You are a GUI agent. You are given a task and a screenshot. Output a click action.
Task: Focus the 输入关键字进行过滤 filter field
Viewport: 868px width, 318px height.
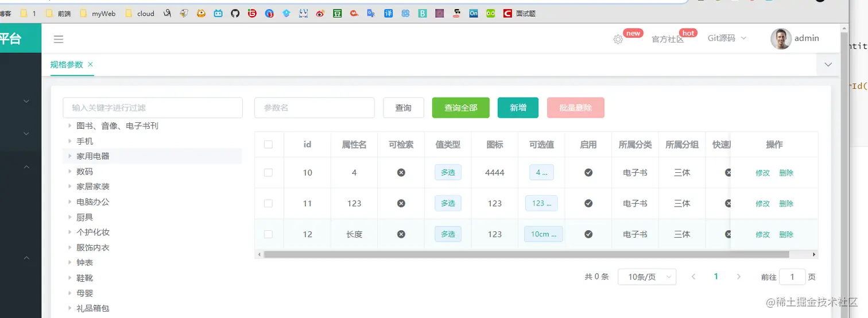pyautogui.click(x=153, y=108)
